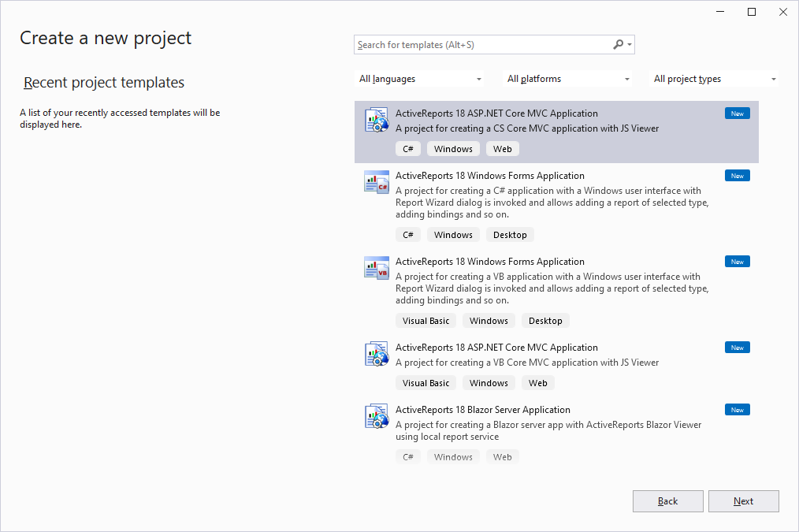This screenshot has width=799, height=532.
Task: Click the Web tag on CS Core MVC template
Action: point(503,149)
